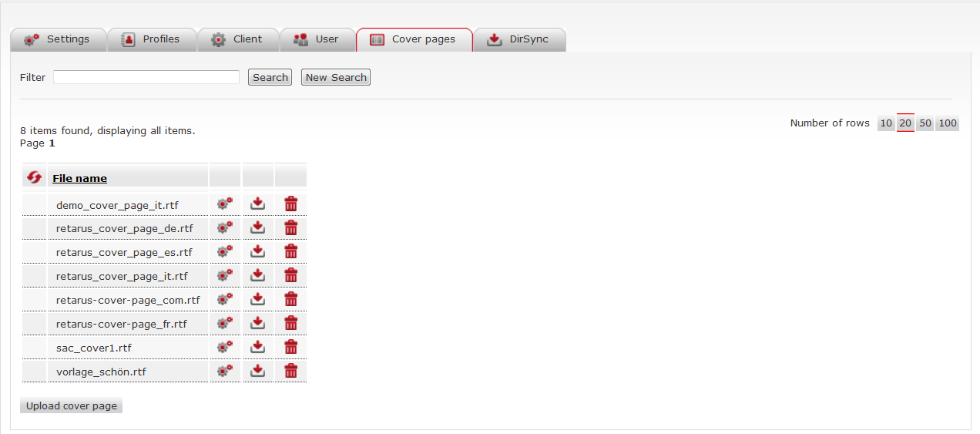Download retarus_cover_page_de.rtf file
The image size is (980, 434).
(x=258, y=228)
